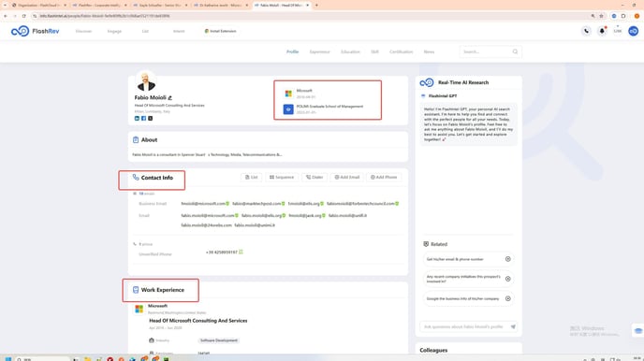Click the fabio@marktechpost.com email
This screenshot has width=644, height=361.
pyautogui.click(x=256, y=204)
